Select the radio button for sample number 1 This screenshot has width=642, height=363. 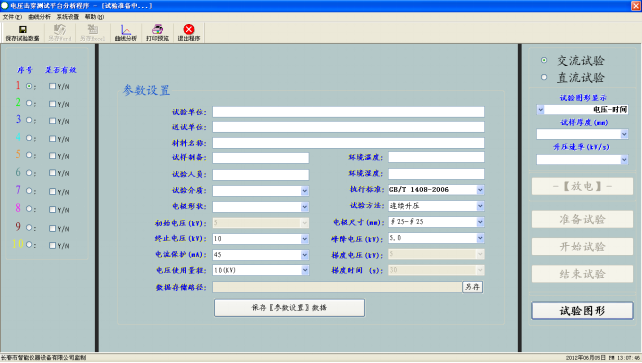pyautogui.click(x=29, y=86)
